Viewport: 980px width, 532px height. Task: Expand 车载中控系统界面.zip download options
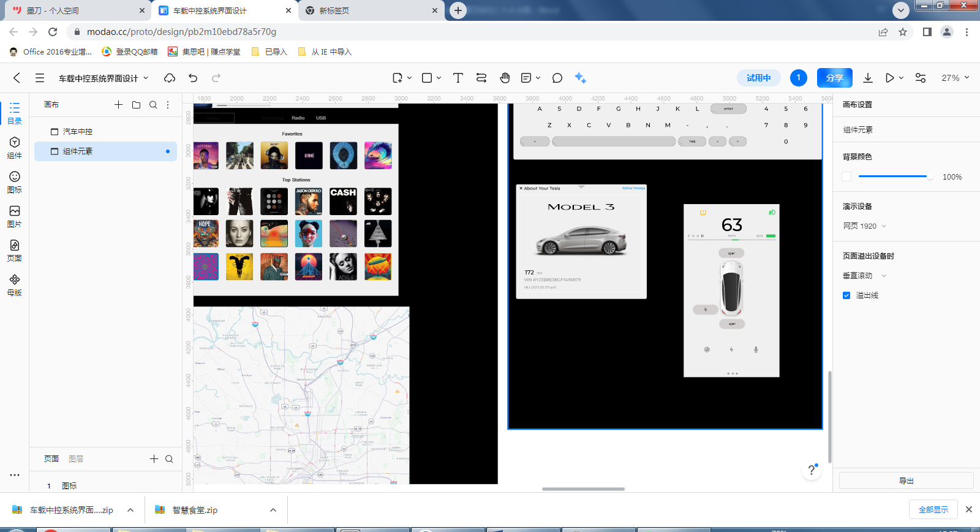(130, 510)
